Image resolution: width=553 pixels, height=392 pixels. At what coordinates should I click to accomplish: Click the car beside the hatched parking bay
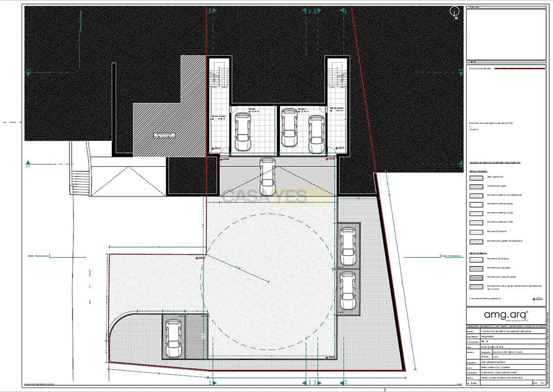click(x=174, y=339)
